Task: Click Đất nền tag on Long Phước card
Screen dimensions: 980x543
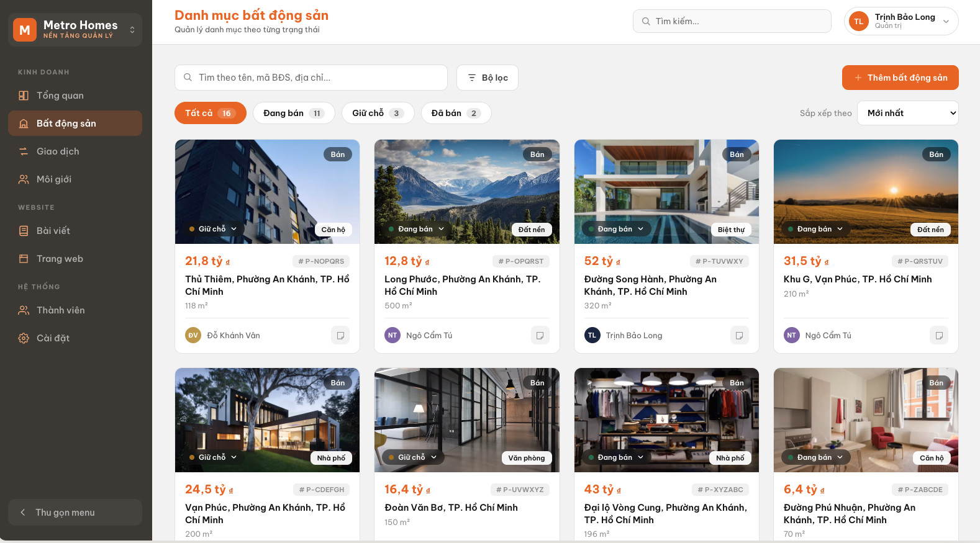Action: tap(532, 230)
